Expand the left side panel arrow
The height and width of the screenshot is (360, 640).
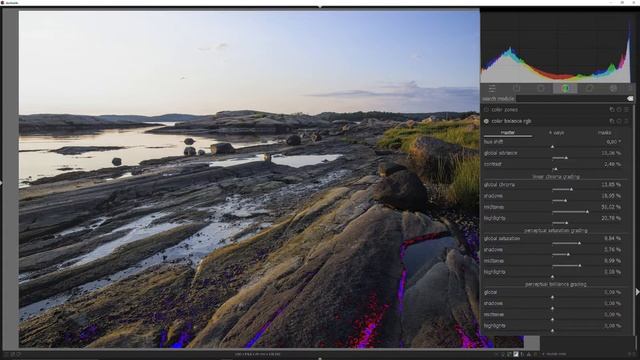(1, 183)
